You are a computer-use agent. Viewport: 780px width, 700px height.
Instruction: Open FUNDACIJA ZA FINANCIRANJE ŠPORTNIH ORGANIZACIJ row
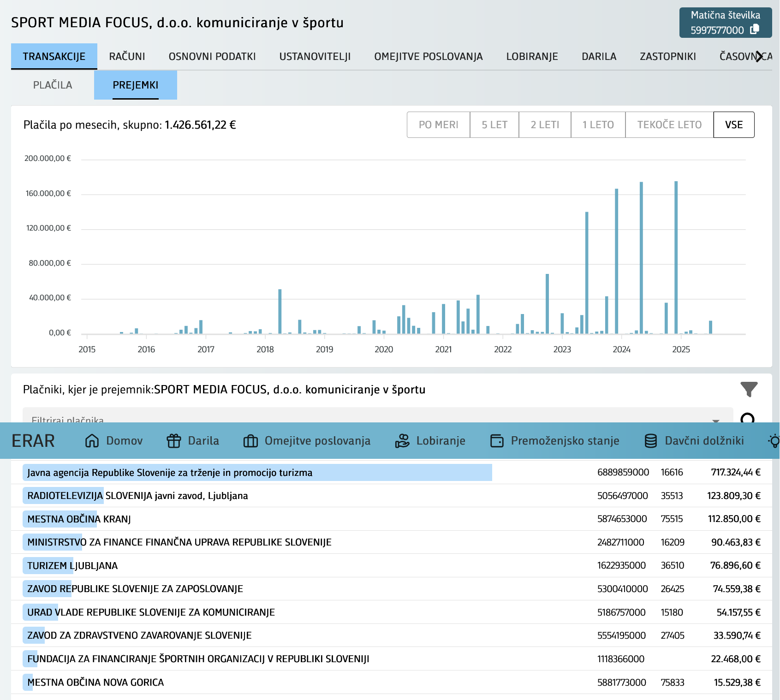(x=392, y=658)
